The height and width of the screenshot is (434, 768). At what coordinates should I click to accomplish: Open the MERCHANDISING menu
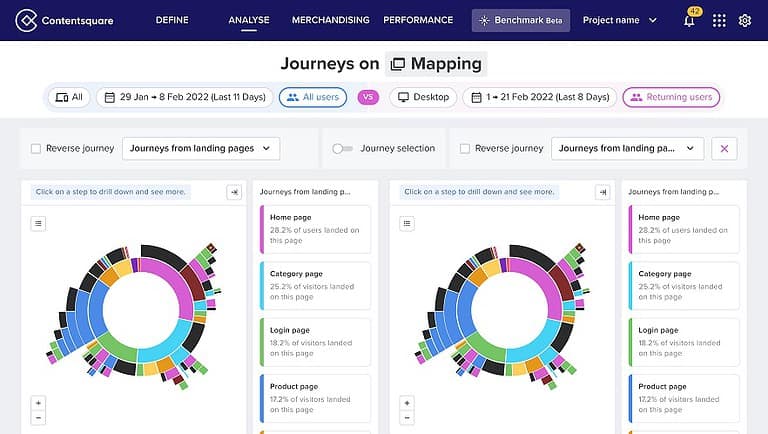click(331, 20)
